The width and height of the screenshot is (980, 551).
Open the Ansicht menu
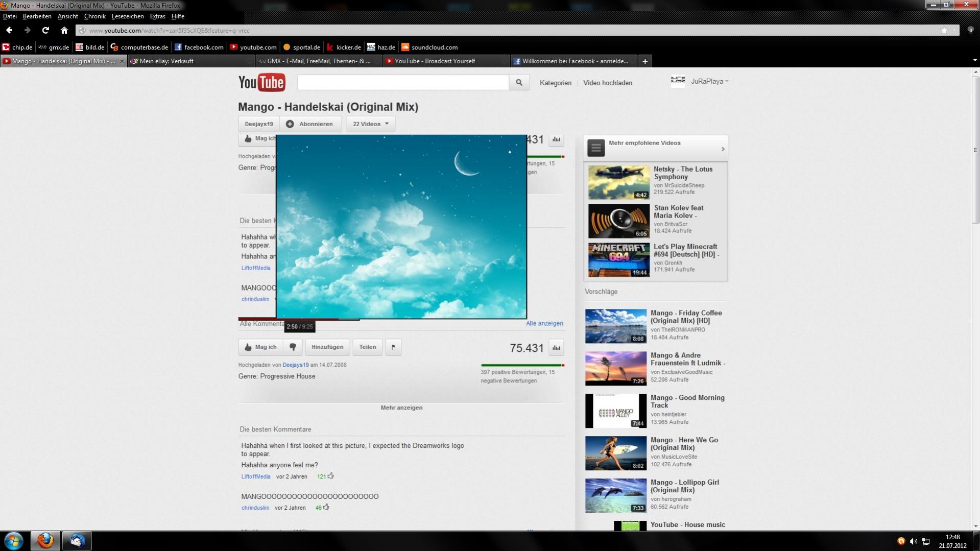68,16
